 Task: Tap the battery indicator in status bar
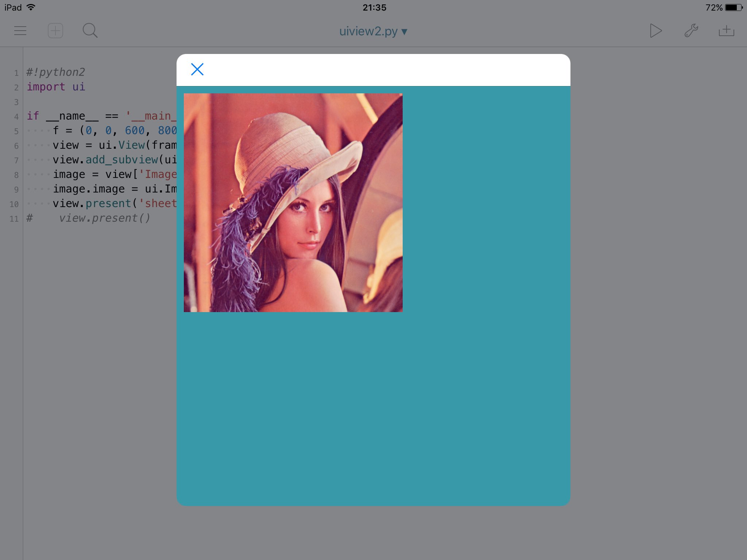734,7
